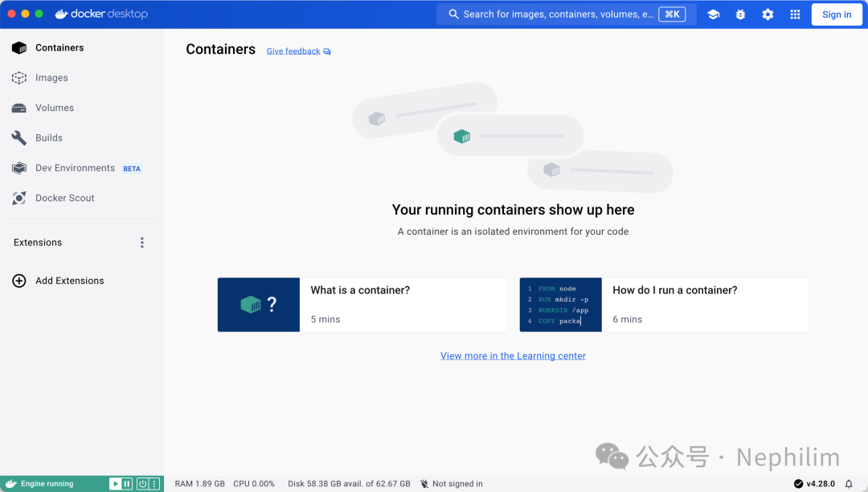Click the BETA badge
The width and height of the screenshot is (868, 492).
[132, 169]
